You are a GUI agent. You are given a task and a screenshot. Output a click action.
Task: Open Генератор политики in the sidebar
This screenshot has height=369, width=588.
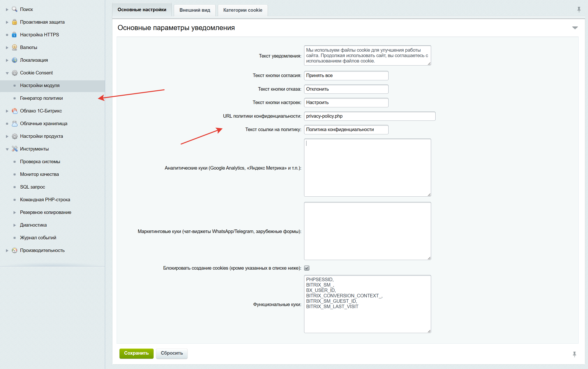[x=41, y=98]
